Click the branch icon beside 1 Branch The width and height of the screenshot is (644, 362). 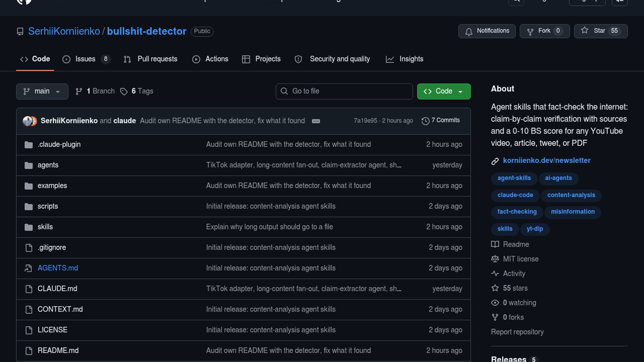click(79, 91)
